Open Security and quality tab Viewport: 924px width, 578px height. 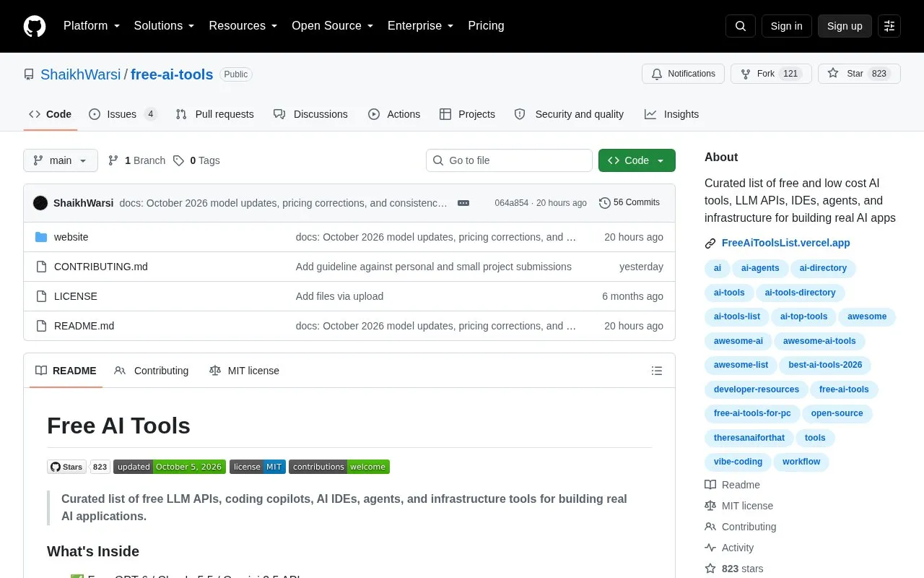click(x=569, y=114)
